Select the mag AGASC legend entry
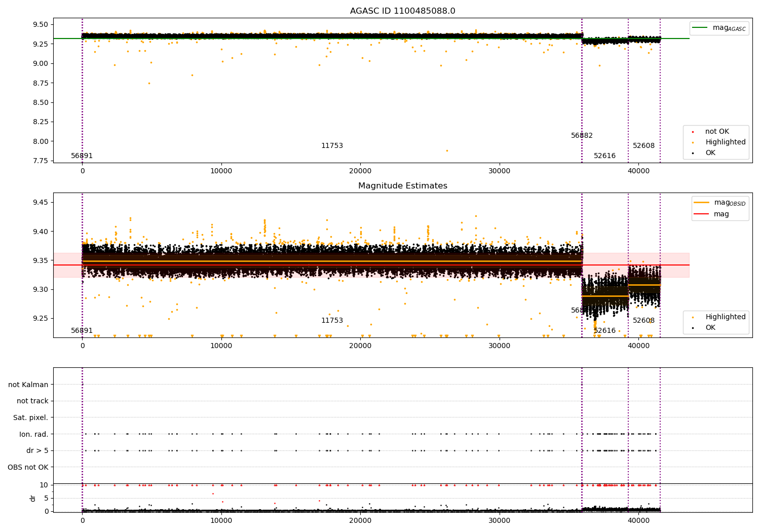 click(x=719, y=28)
